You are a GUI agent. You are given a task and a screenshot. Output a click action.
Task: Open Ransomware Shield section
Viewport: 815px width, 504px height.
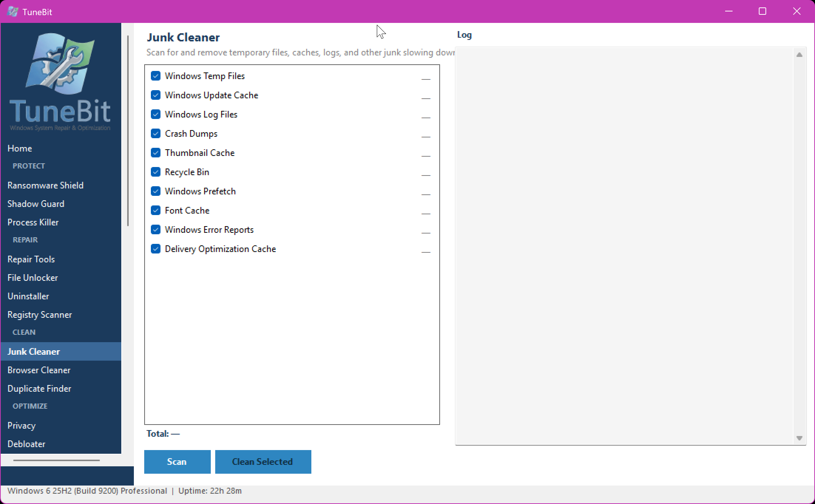click(x=61, y=185)
